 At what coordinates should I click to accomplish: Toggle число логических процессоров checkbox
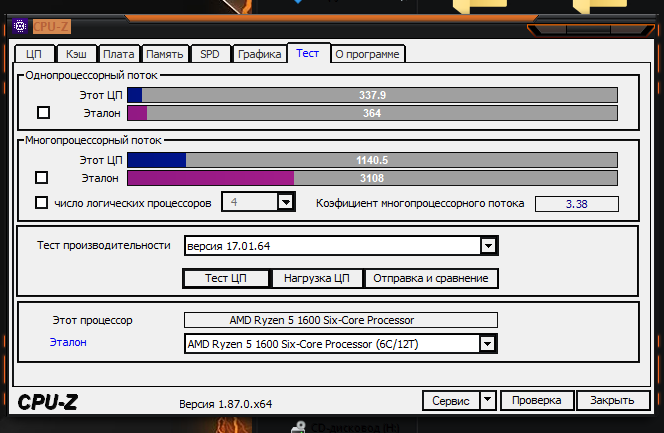coord(42,202)
